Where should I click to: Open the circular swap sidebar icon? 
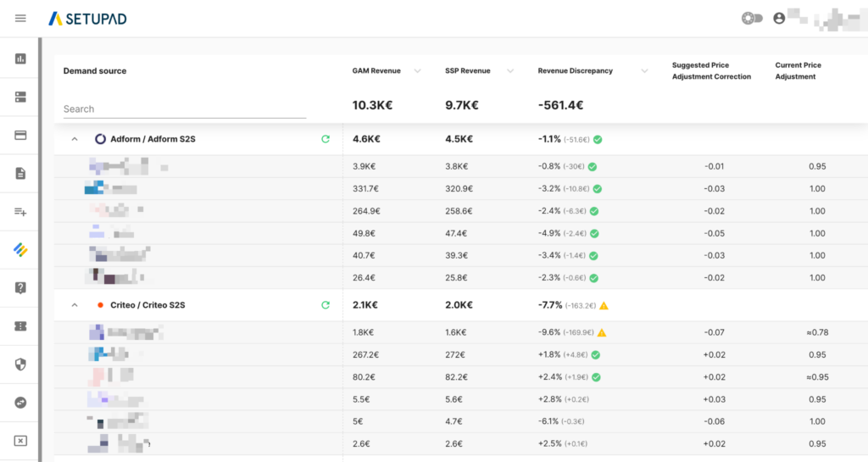point(20,403)
